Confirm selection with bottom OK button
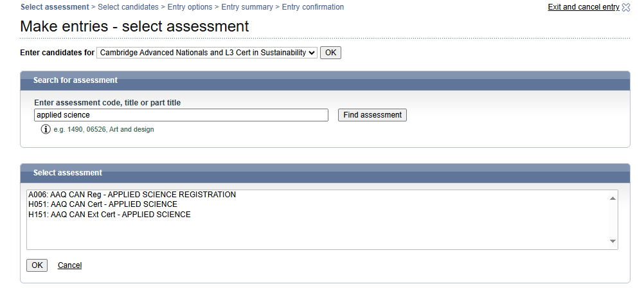The width and height of the screenshot is (644, 293). 37,265
